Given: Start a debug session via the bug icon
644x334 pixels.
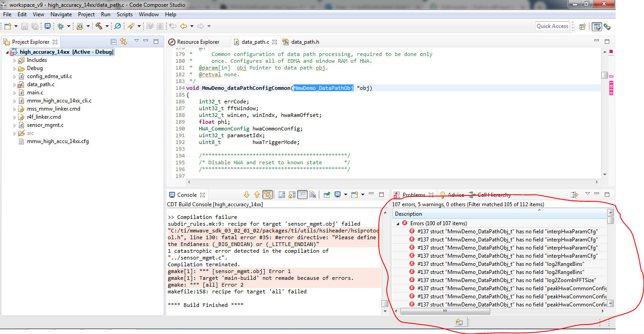Looking at the screenshot, I should click(x=61, y=26).
